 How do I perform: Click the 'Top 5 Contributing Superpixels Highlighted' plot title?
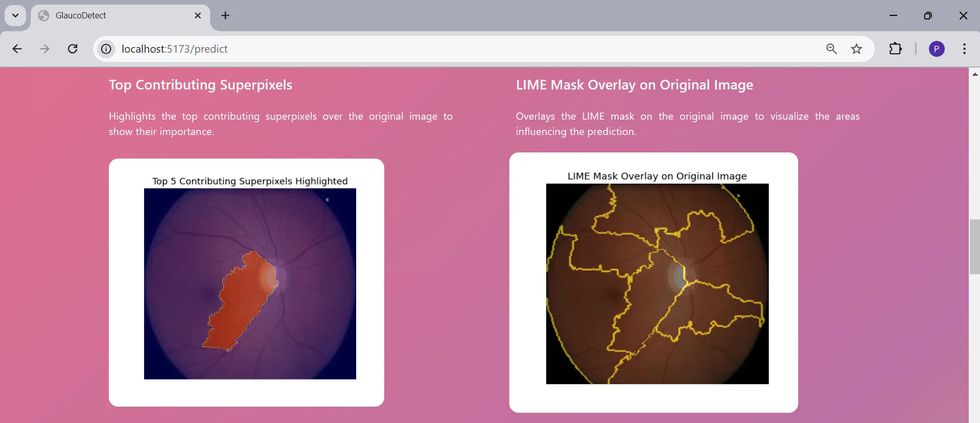pos(250,181)
